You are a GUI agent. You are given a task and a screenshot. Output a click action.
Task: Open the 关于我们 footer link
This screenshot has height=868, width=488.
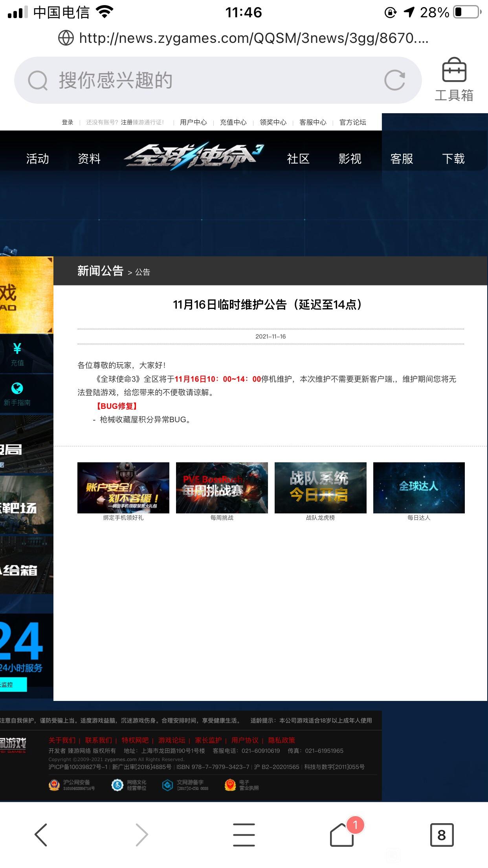click(62, 740)
